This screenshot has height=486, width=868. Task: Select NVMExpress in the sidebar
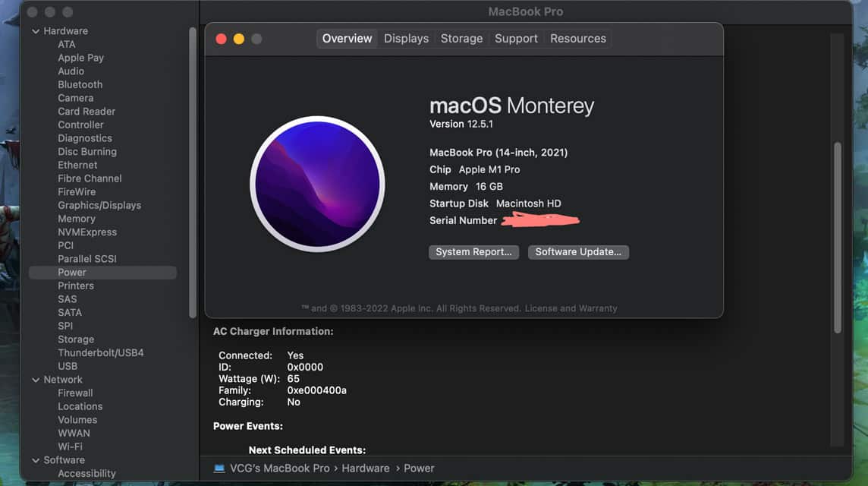pyautogui.click(x=87, y=232)
